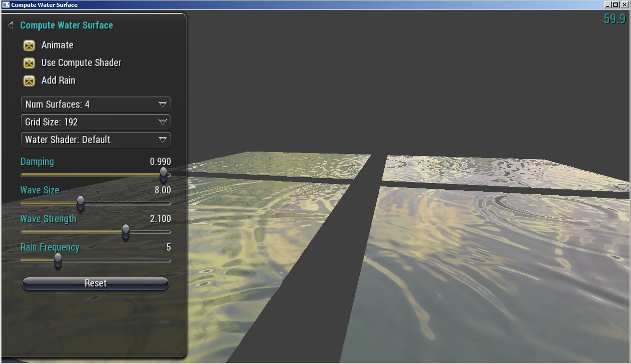Click the Wave Size value 8.00
The image size is (631, 364).
(x=163, y=190)
